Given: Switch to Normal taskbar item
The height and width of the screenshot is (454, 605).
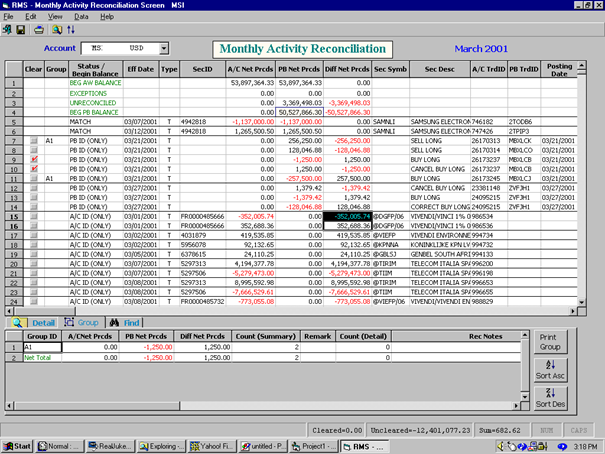Looking at the screenshot, I should [59, 446].
